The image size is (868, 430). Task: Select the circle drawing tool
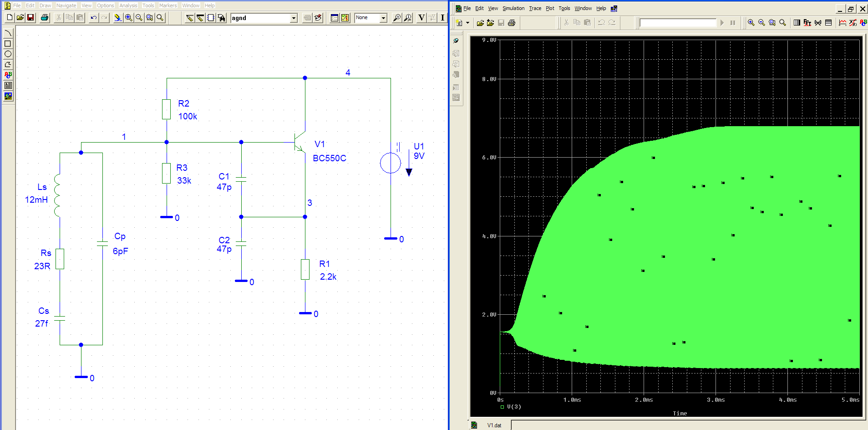click(8, 54)
